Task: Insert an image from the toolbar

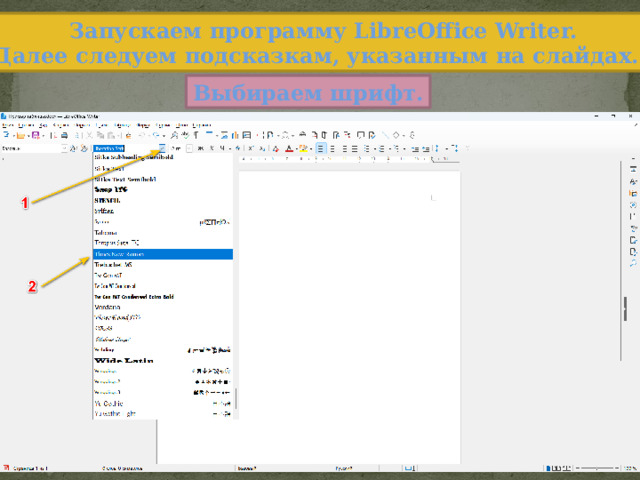Action: (224, 135)
